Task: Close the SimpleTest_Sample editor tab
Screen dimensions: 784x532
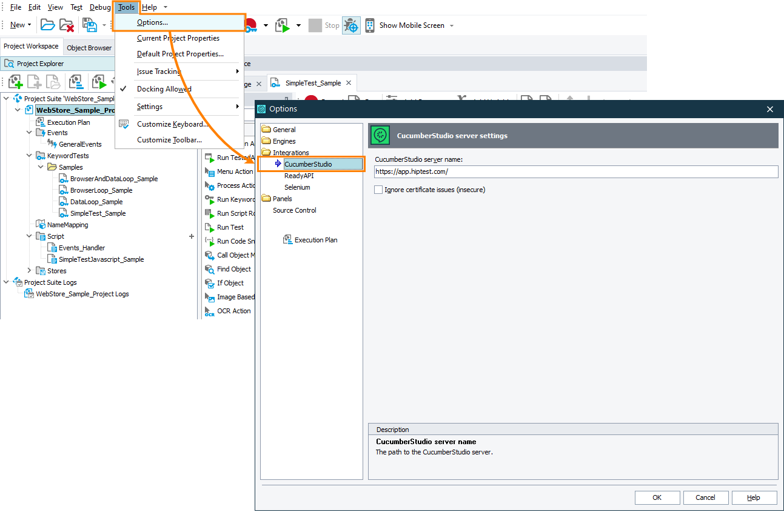Action: pos(348,84)
